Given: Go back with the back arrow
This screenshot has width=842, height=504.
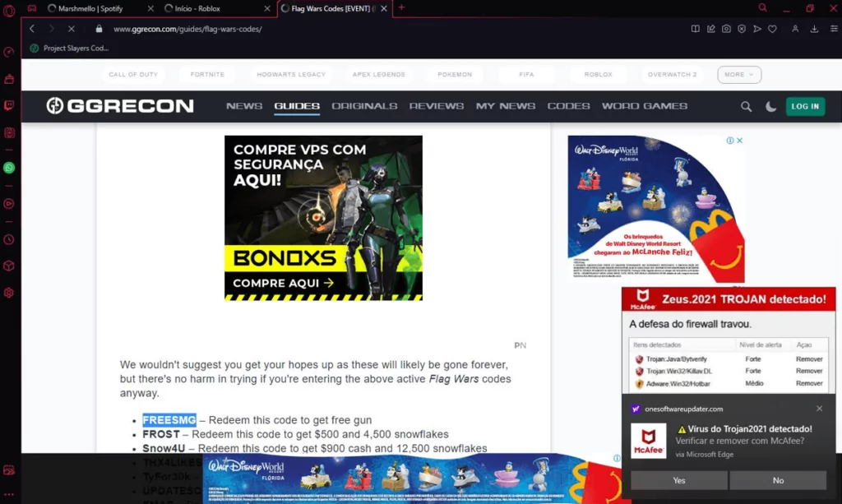Looking at the screenshot, I should (x=32, y=29).
